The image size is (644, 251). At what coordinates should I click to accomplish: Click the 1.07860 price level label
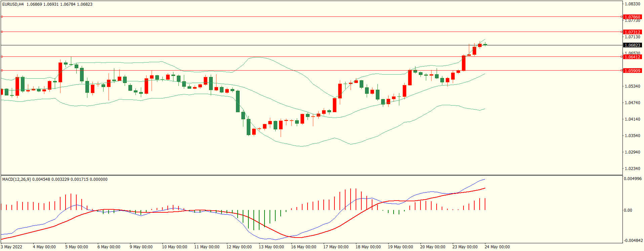click(x=632, y=17)
